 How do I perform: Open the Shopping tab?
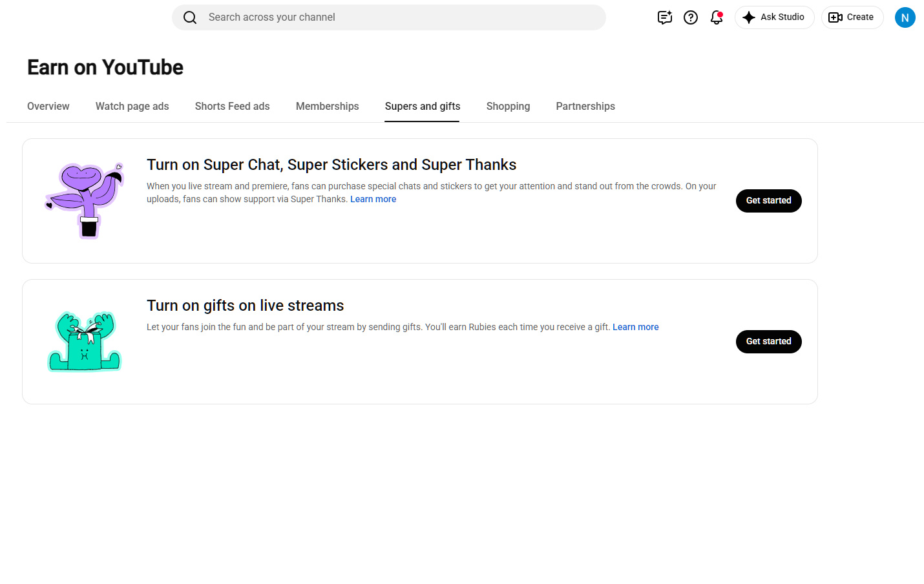tap(509, 107)
